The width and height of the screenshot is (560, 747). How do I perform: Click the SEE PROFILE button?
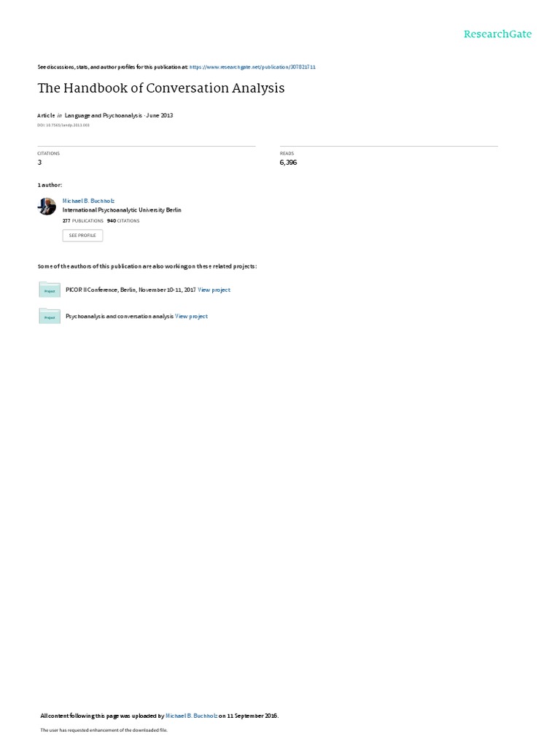click(82, 236)
